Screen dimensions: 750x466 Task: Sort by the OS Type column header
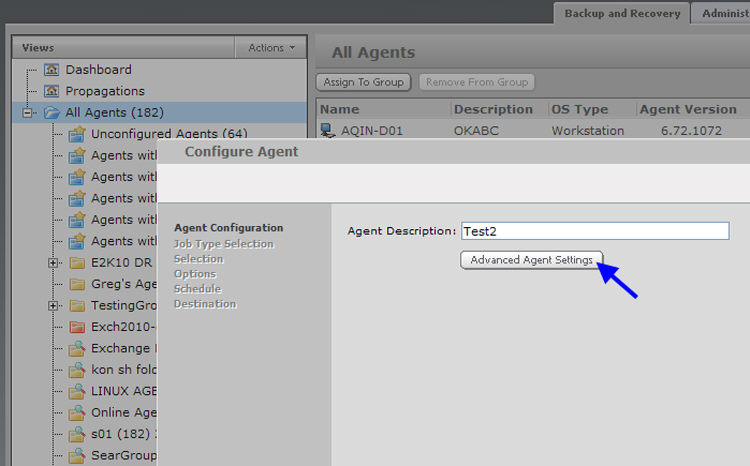pyautogui.click(x=585, y=109)
